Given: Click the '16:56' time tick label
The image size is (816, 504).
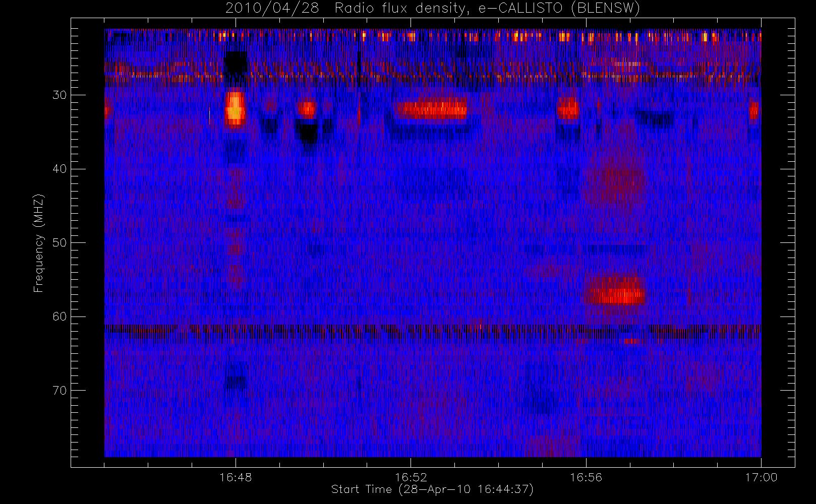Looking at the screenshot, I should click(x=586, y=477).
